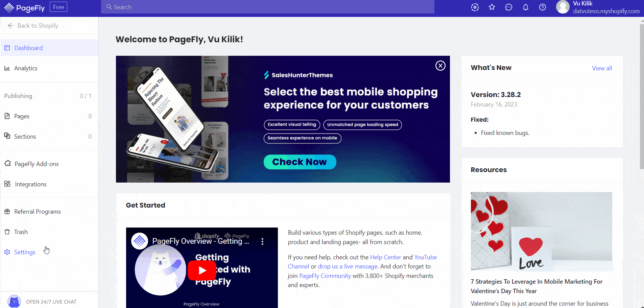
Task: Click Back to Shopify arrow link
Action: tap(33, 26)
